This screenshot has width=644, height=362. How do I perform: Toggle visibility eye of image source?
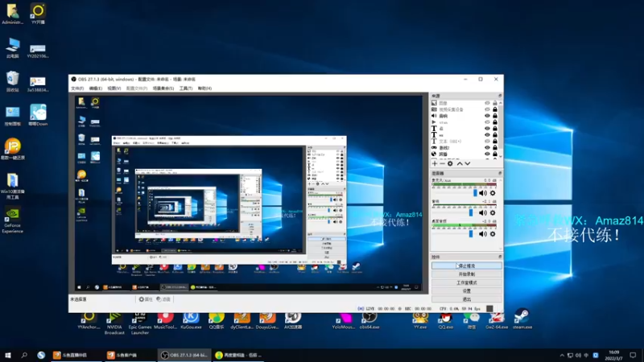487,103
